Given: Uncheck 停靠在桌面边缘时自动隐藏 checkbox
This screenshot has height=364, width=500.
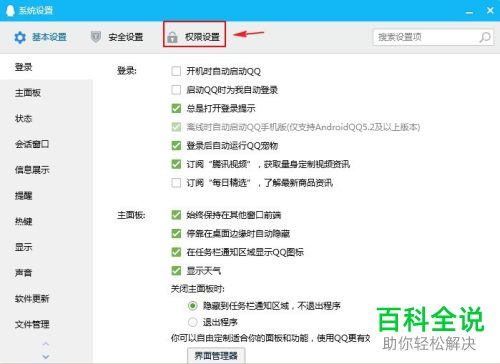Looking at the screenshot, I should tap(176, 233).
